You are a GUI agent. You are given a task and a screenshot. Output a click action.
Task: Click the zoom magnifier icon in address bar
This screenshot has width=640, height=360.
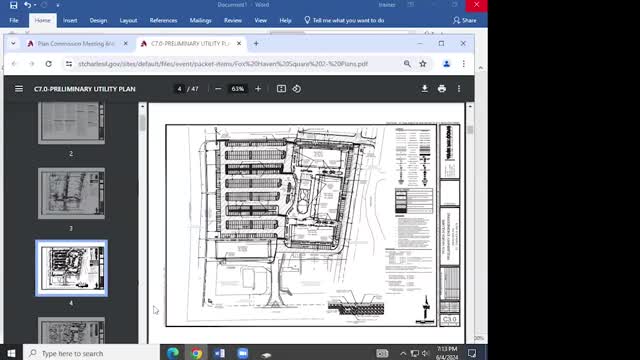407,64
